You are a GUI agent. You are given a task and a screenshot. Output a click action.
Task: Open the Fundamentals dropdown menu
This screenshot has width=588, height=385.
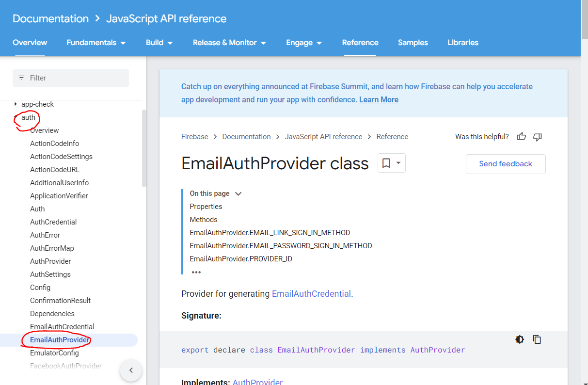point(96,43)
